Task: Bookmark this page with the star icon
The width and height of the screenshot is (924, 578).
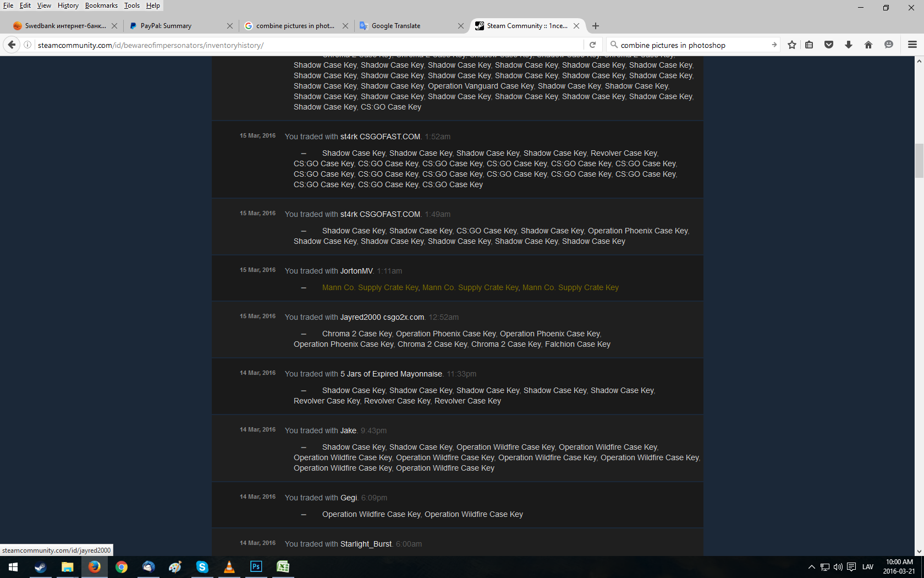Action: [x=792, y=45]
